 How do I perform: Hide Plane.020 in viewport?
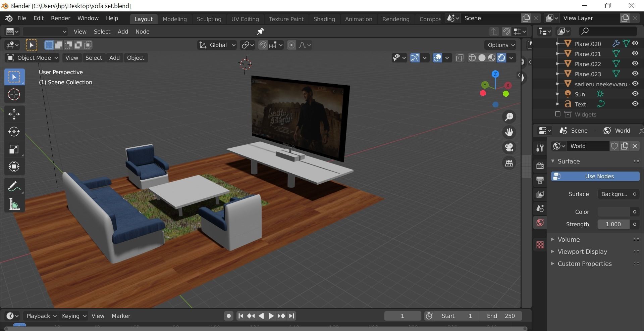coord(635,43)
